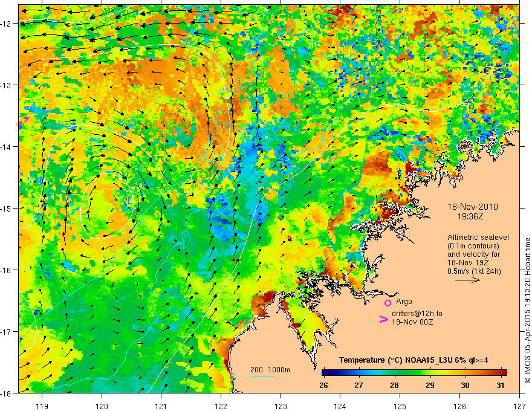The height and width of the screenshot is (411, 532).
Task: Click the -18 latitude axis label
Action: (7, 393)
